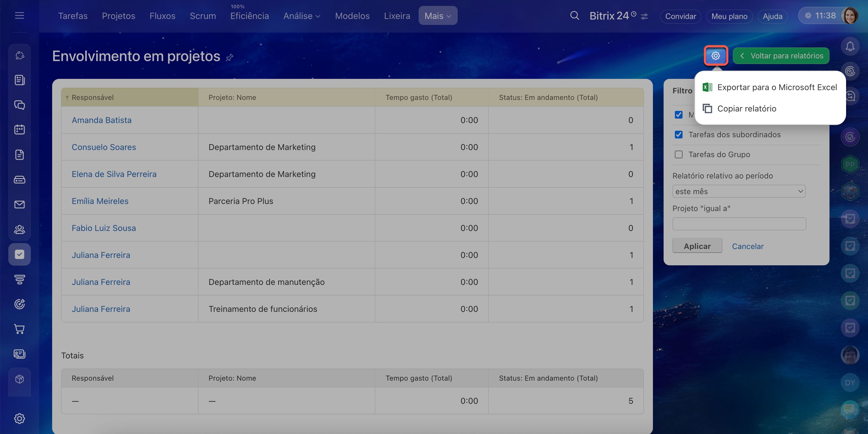Enable Tarefas do Grupo checkbox

point(679,154)
